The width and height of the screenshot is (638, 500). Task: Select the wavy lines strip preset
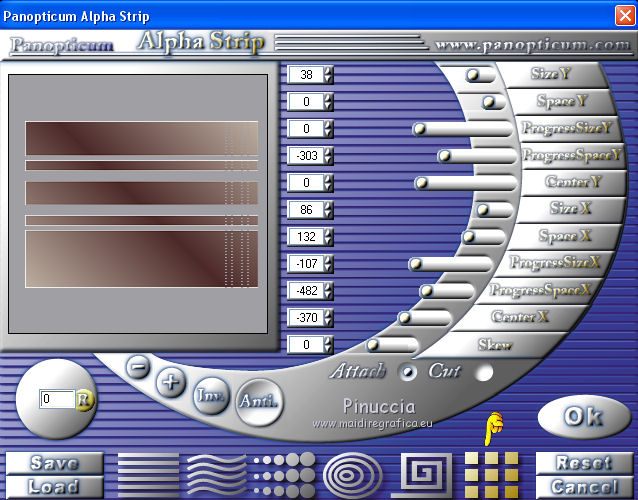pyautogui.click(x=216, y=475)
